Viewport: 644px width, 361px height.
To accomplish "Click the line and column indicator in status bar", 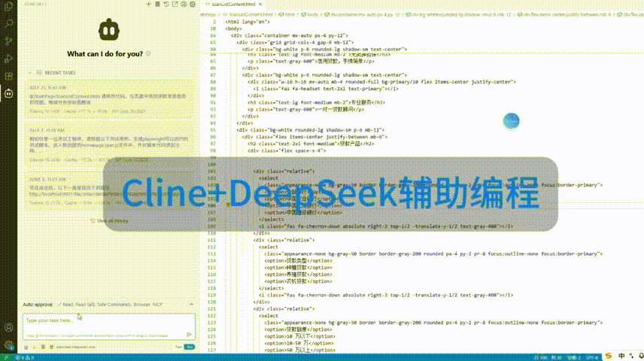I will (x=548, y=357).
